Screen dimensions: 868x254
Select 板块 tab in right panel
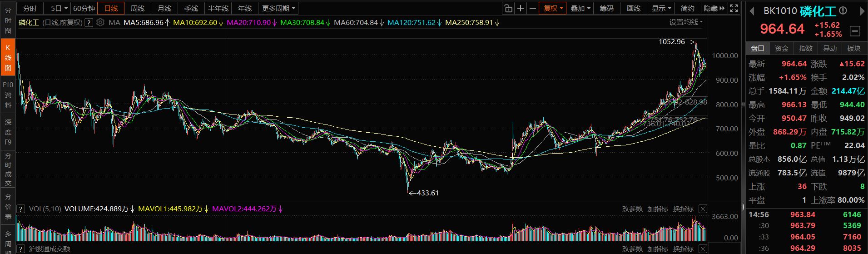click(x=854, y=48)
